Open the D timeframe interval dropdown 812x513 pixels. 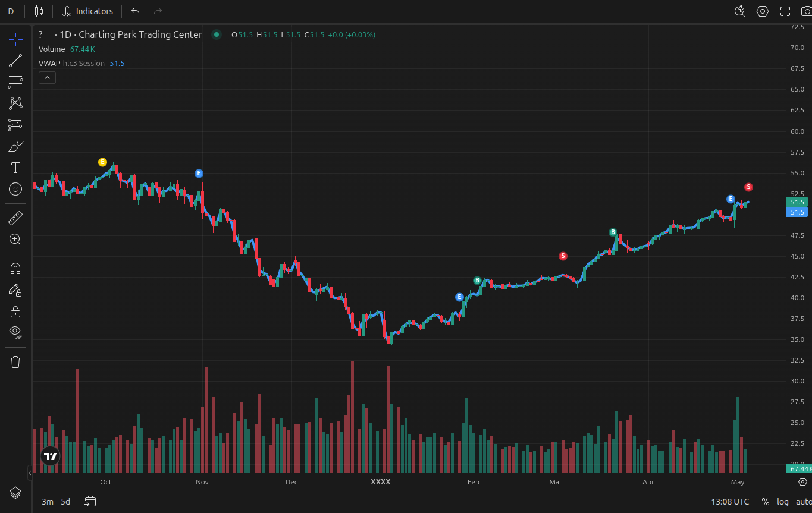(11, 11)
